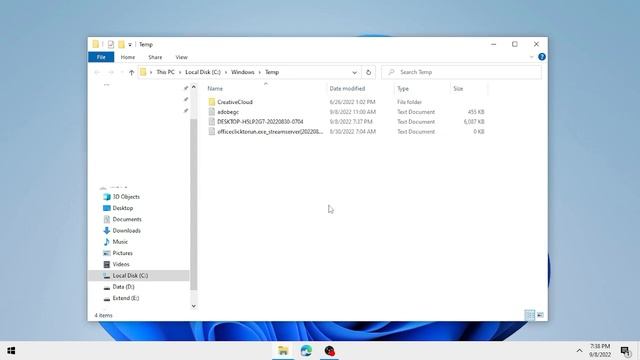Viewport: 640px width, 360px height.
Task: Click the navigation pane scroll up arrow
Action: pos(193,87)
